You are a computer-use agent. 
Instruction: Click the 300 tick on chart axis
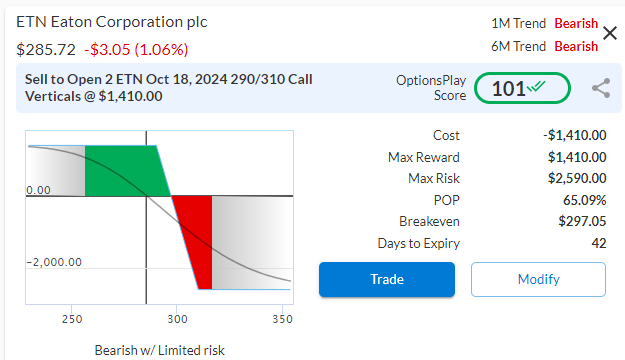(177, 319)
